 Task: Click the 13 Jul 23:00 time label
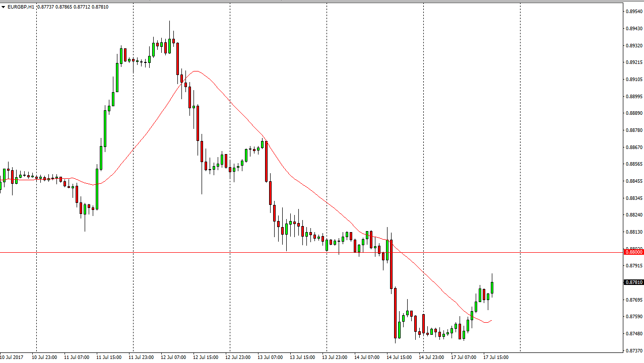[334, 357]
